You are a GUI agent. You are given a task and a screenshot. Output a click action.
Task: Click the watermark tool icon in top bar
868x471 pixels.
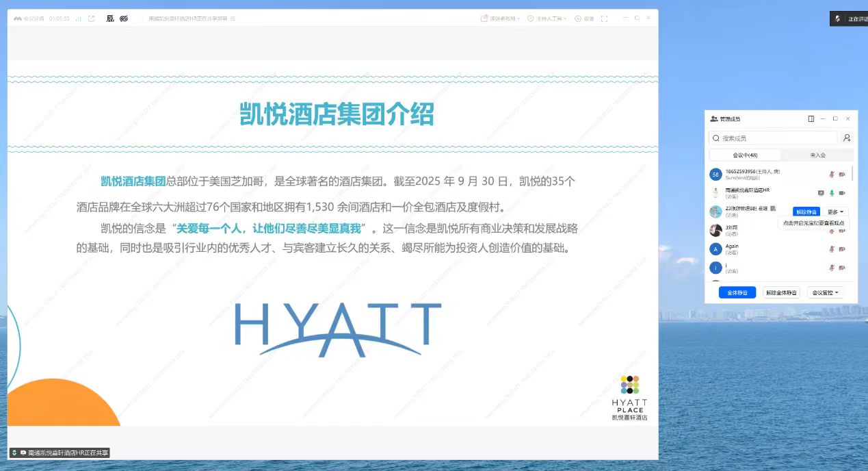coord(110,18)
